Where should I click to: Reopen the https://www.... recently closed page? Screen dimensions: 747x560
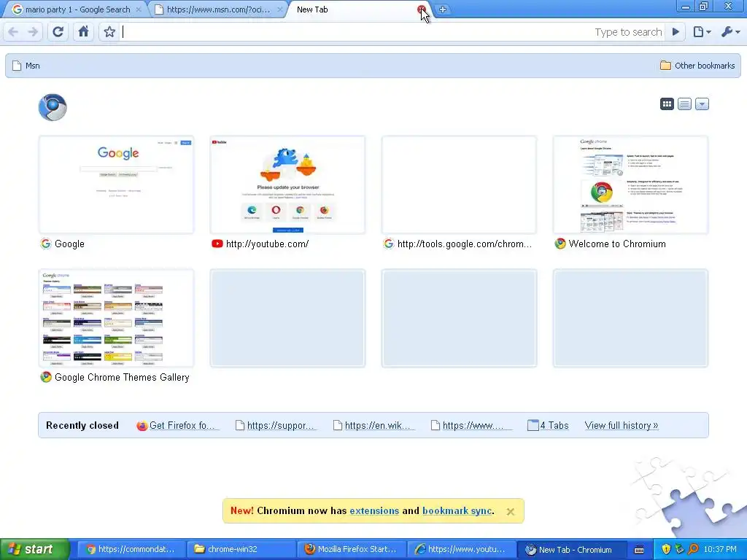coord(473,425)
